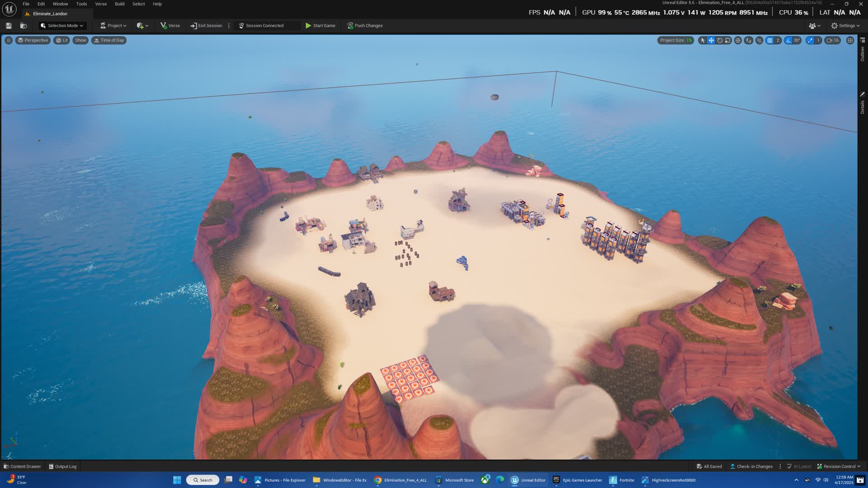Viewport: 868px width, 488px height.
Task: Open the Build menu
Action: (x=119, y=4)
